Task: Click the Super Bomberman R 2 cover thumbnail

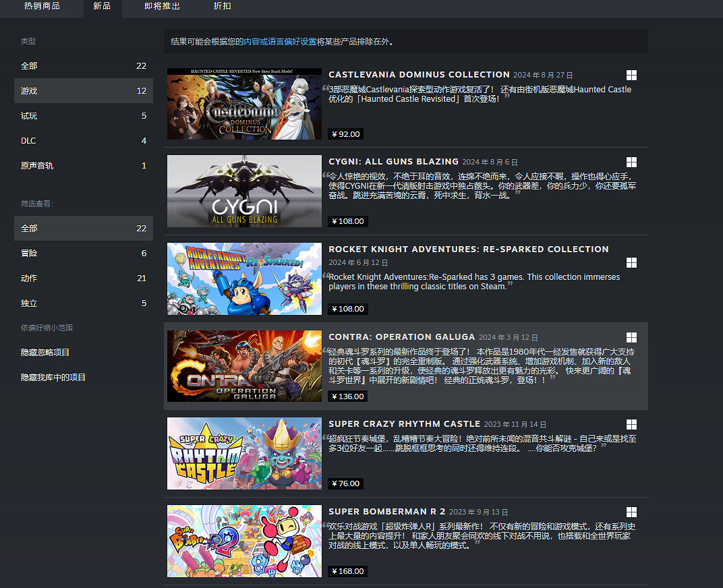Action: click(x=244, y=541)
